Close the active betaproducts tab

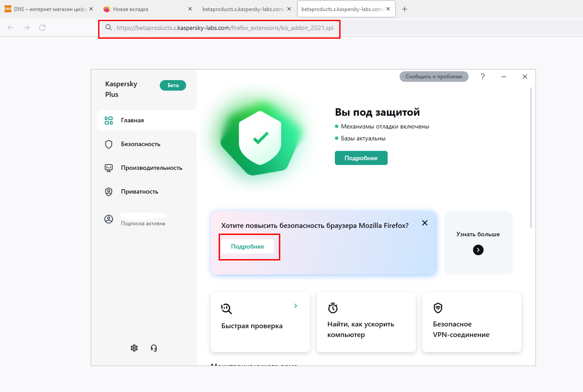[389, 9]
